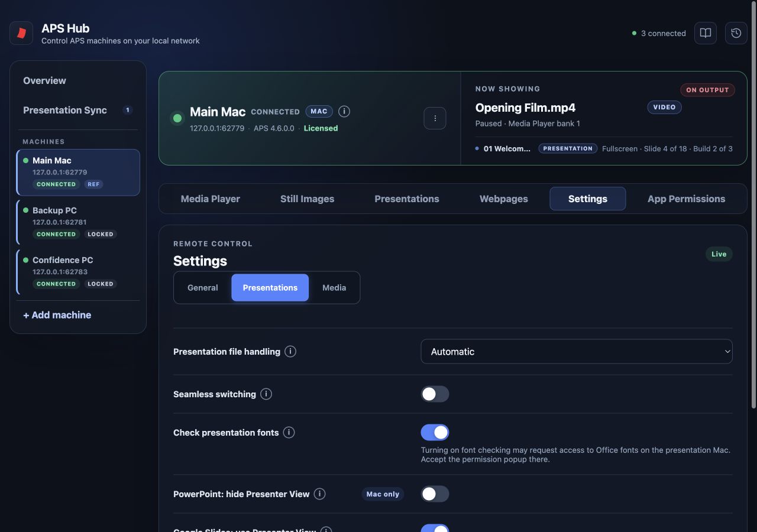The height and width of the screenshot is (532, 757).
Task: Click the Licensed status text
Action: (321, 128)
